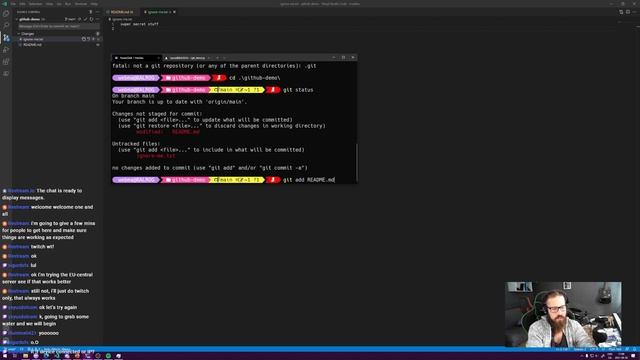Screen dimensions: 640x360
Task: Open the Windows Start button
Action: coord(5,356)
